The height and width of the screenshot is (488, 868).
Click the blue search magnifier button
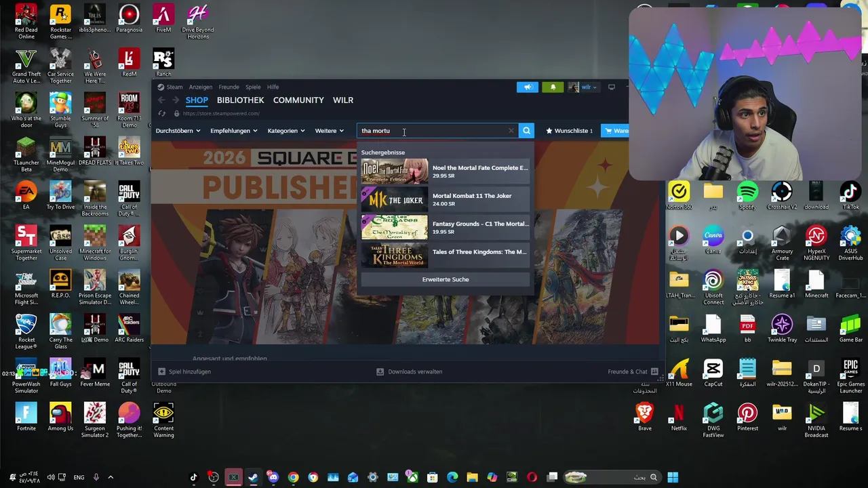(526, 131)
